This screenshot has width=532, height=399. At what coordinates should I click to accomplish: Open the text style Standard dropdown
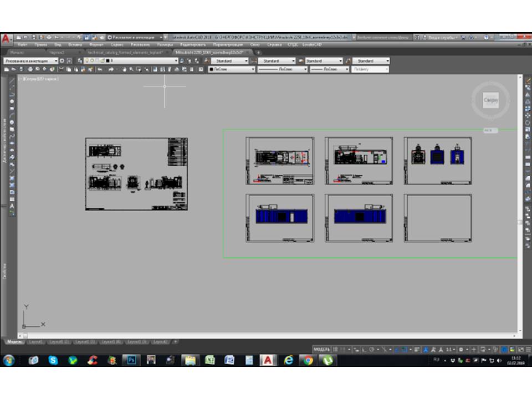point(229,60)
